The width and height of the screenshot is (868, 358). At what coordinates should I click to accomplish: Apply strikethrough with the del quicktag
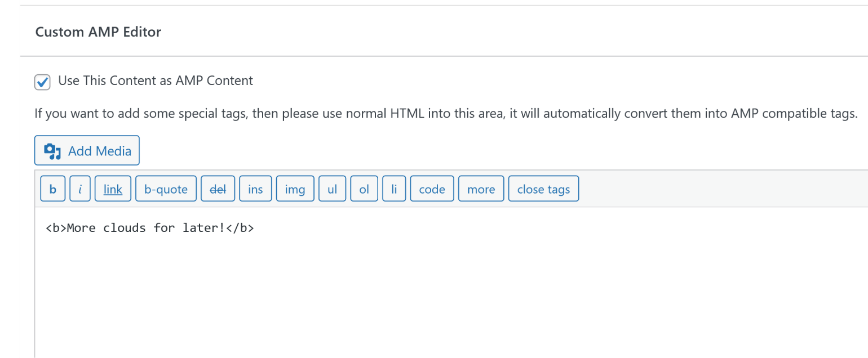(x=218, y=189)
